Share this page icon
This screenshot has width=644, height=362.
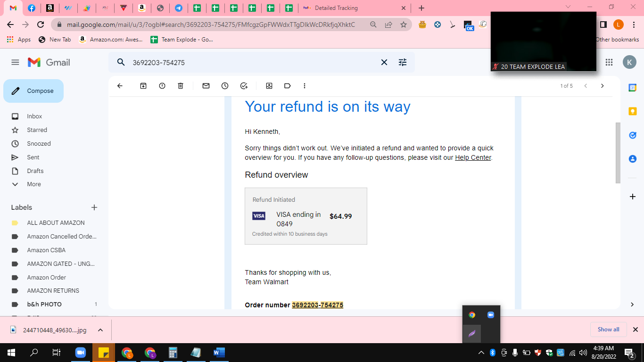388,25
